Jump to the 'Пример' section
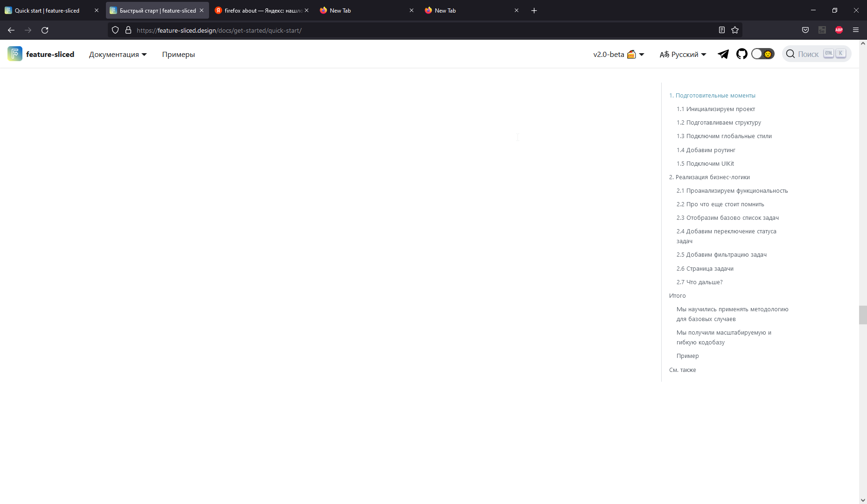The height and width of the screenshot is (504, 867). pyautogui.click(x=688, y=356)
